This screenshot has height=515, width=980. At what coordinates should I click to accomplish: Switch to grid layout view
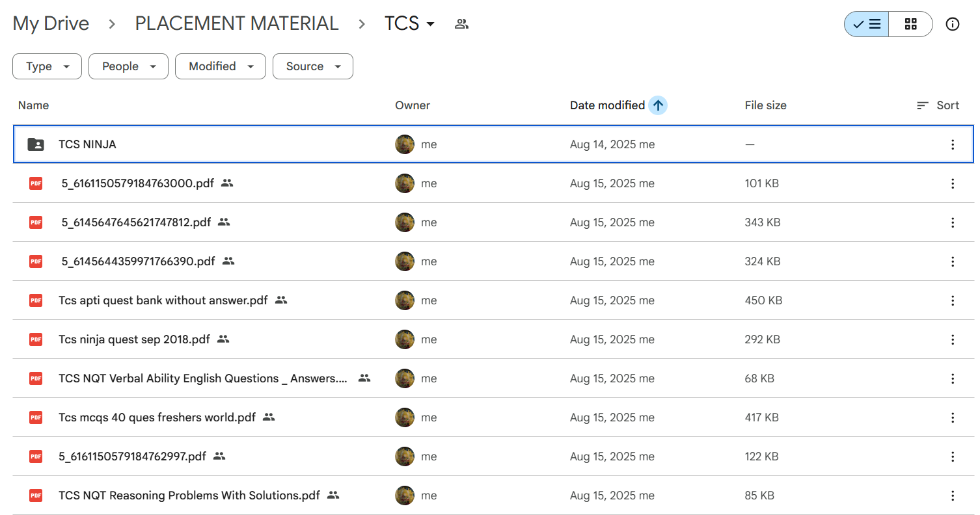[910, 24]
